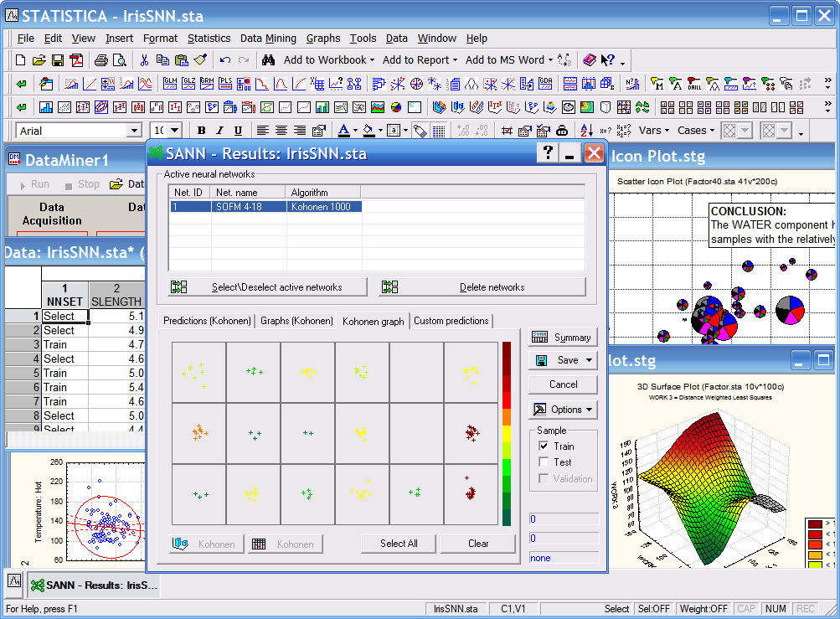Click the GRM analysis icon
This screenshot has width=840, height=619.
coord(207,84)
